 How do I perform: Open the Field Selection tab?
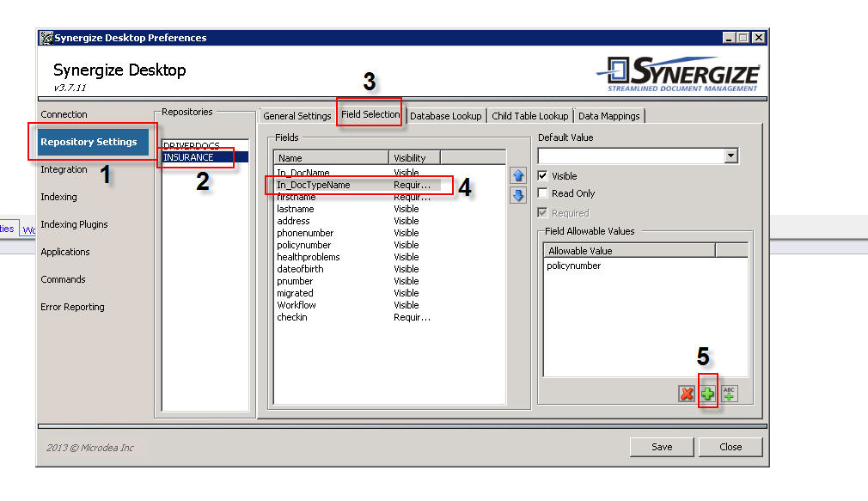point(370,114)
